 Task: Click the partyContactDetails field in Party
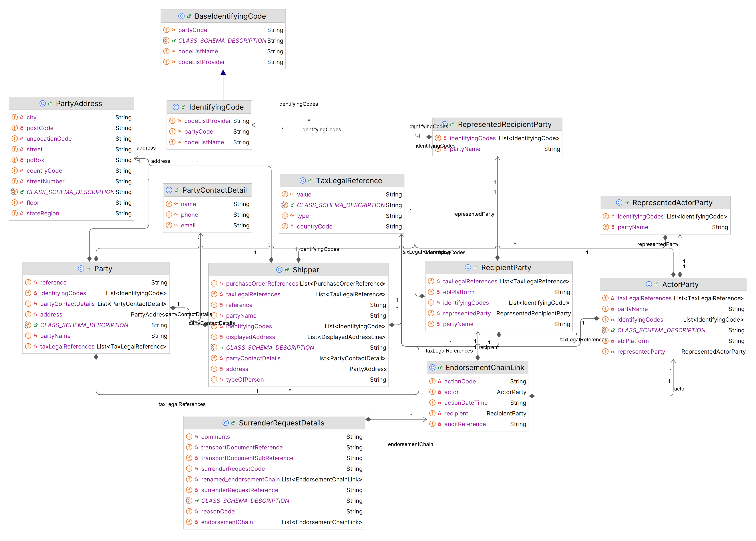tap(96, 304)
